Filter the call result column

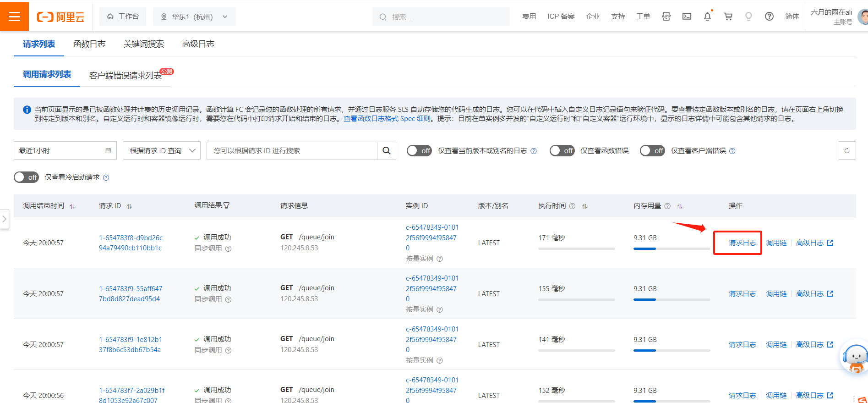[x=227, y=206]
